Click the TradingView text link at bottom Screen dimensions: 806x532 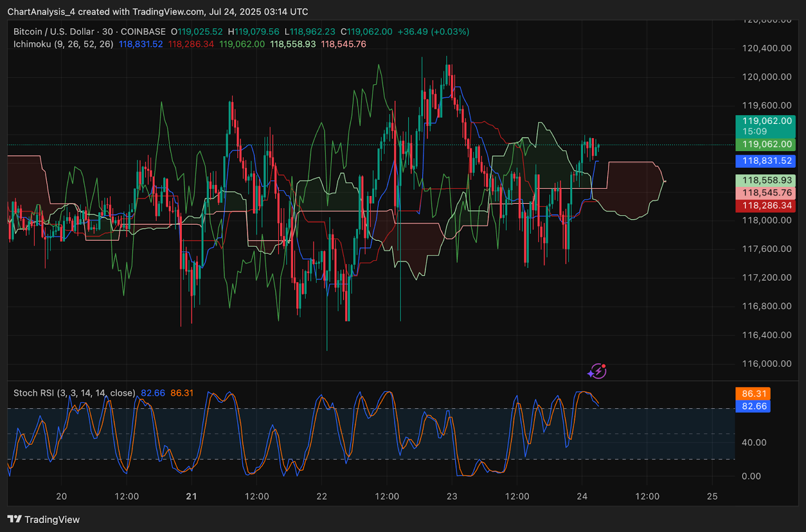click(x=52, y=519)
